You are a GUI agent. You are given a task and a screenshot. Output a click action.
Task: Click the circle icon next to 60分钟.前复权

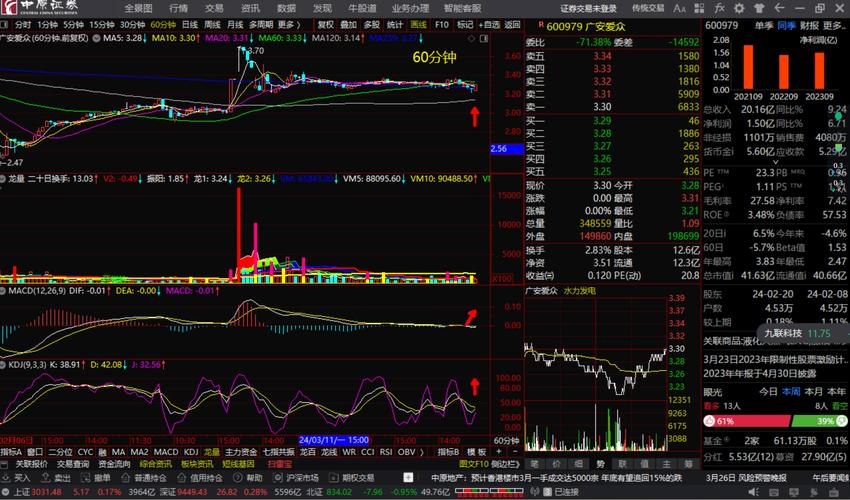click(x=96, y=39)
